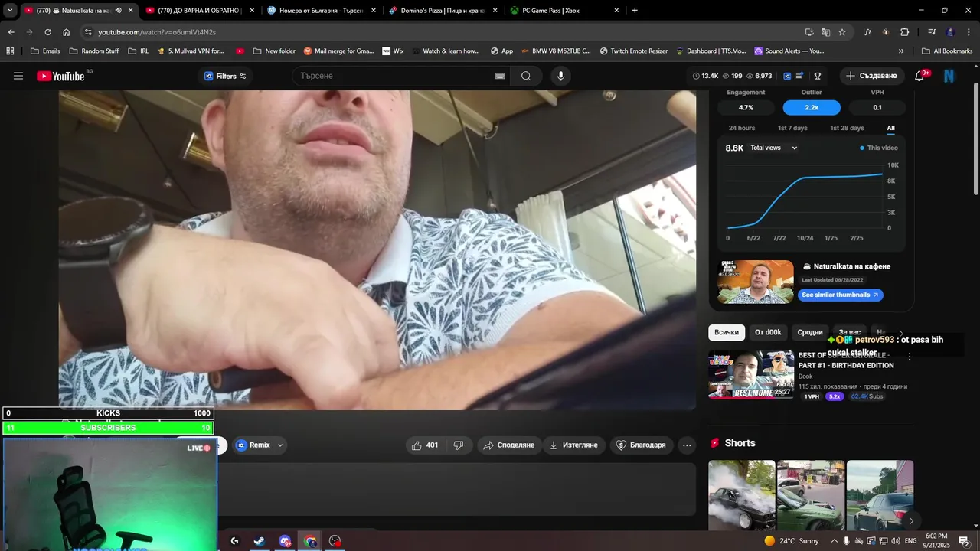Click the YouTube search input field
The image size is (980, 551).
(x=394, y=76)
